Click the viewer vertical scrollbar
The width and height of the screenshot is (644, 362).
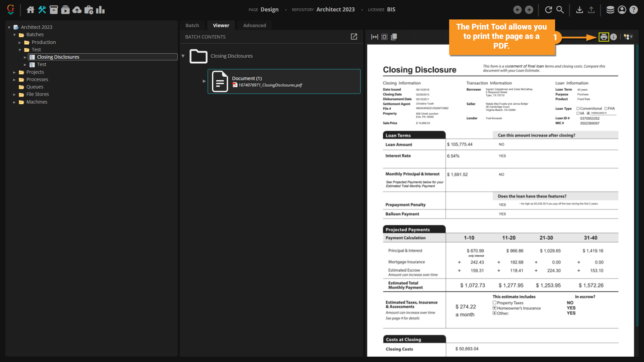tap(637, 184)
